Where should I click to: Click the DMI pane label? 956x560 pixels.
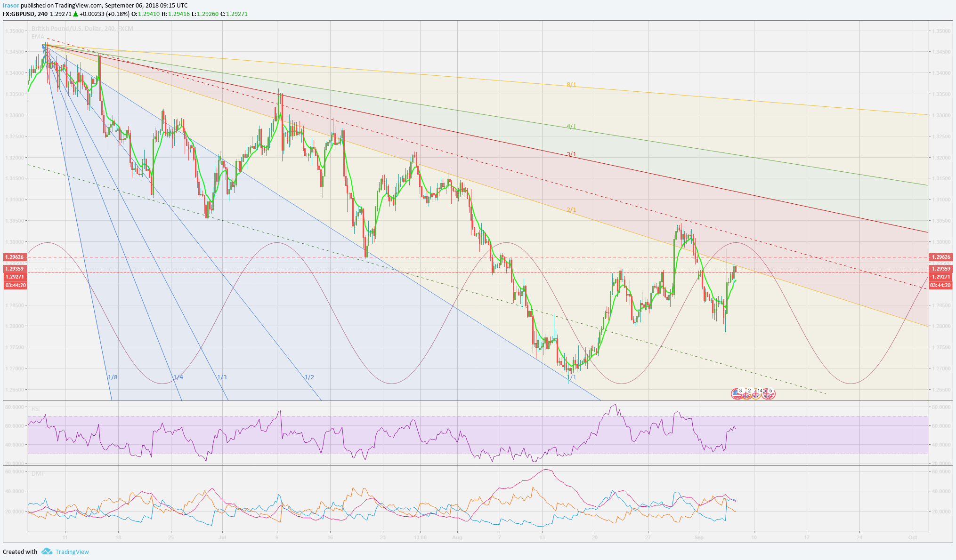pos(37,474)
